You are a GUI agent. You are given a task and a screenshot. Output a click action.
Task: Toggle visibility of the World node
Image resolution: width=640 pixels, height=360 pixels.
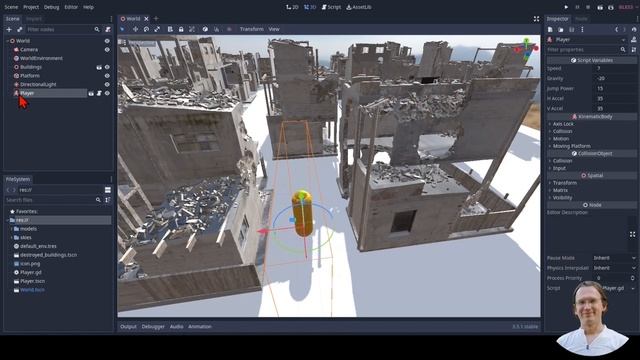(107, 41)
